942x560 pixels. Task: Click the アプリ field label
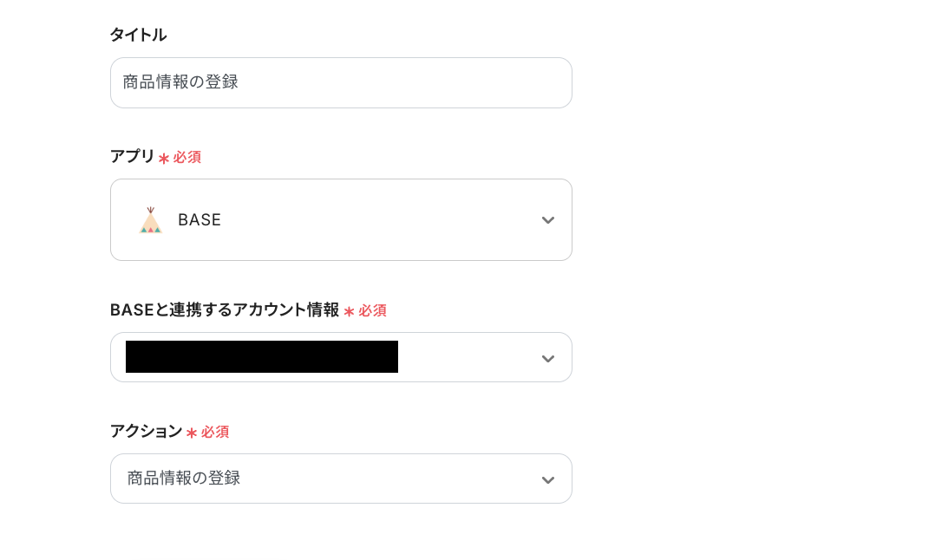click(132, 157)
